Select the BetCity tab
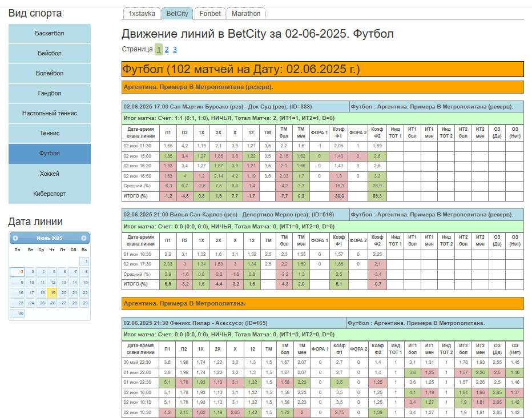Viewport: 532px width, 418px height. [x=177, y=14]
